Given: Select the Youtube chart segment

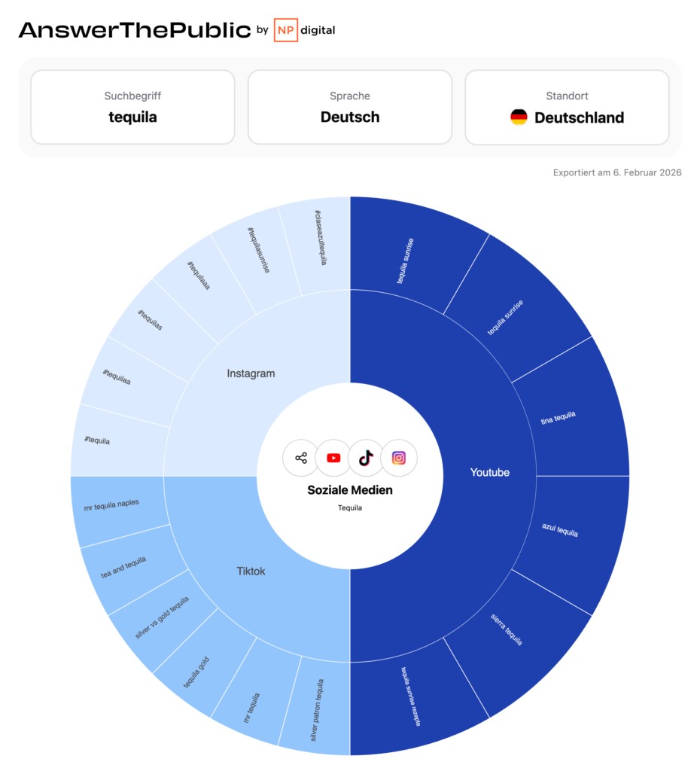Looking at the screenshot, I should [489, 473].
